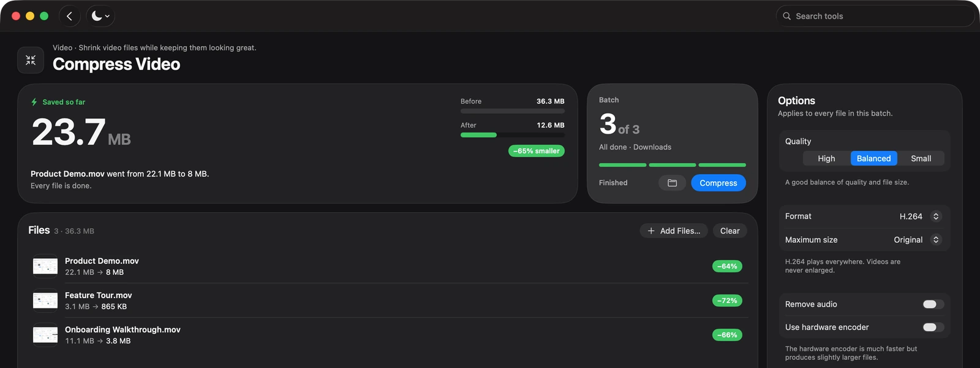The width and height of the screenshot is (980, 368).
Task: Enable Use hardware encoder switch
Action: pyautogui.click(x=933, y=327)
